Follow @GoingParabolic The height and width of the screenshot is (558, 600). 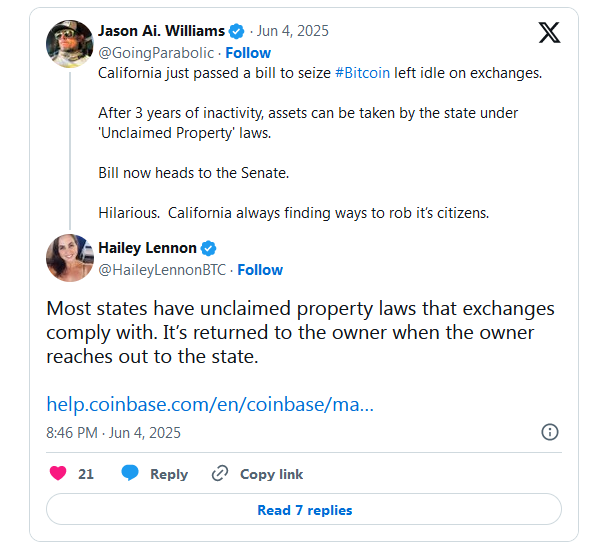tap(248, 53)
